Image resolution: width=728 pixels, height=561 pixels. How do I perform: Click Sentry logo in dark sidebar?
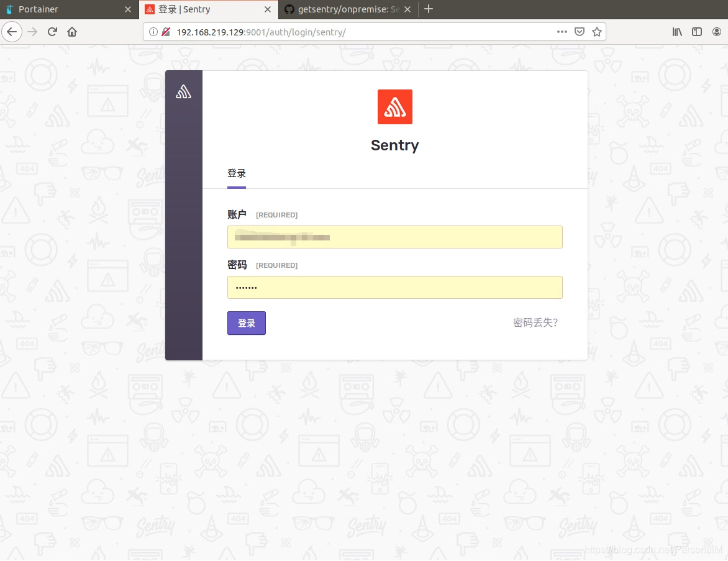(x=183, y=92)
